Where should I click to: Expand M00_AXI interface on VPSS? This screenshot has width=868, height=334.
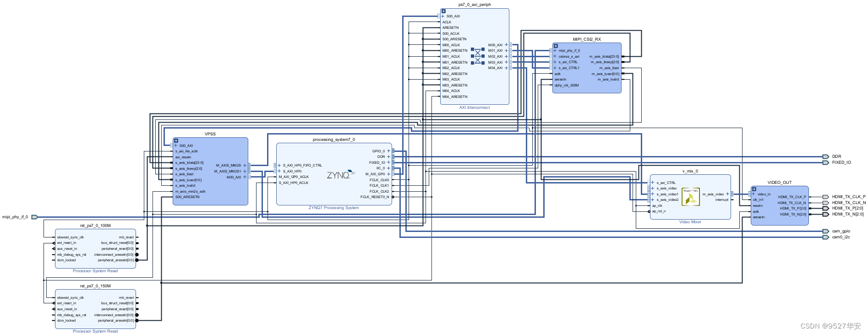coord(245,177)
